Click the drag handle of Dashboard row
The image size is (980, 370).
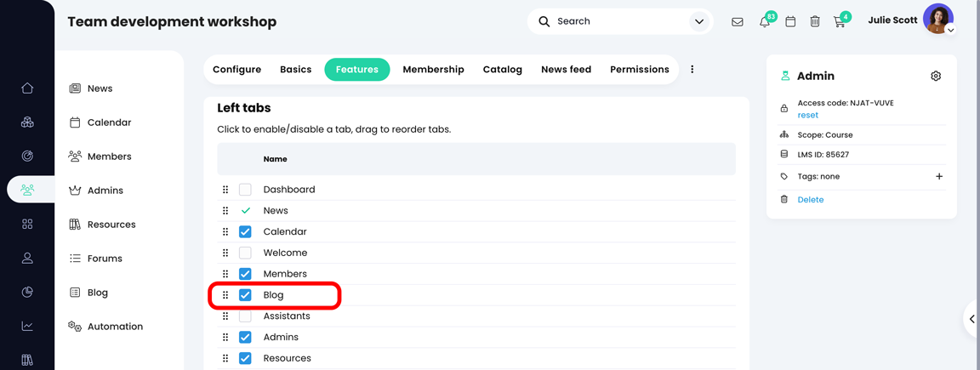(x=225, y=190)
